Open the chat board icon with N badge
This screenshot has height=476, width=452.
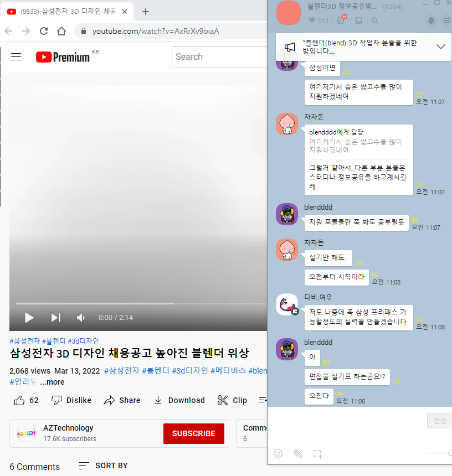point(341,19)
